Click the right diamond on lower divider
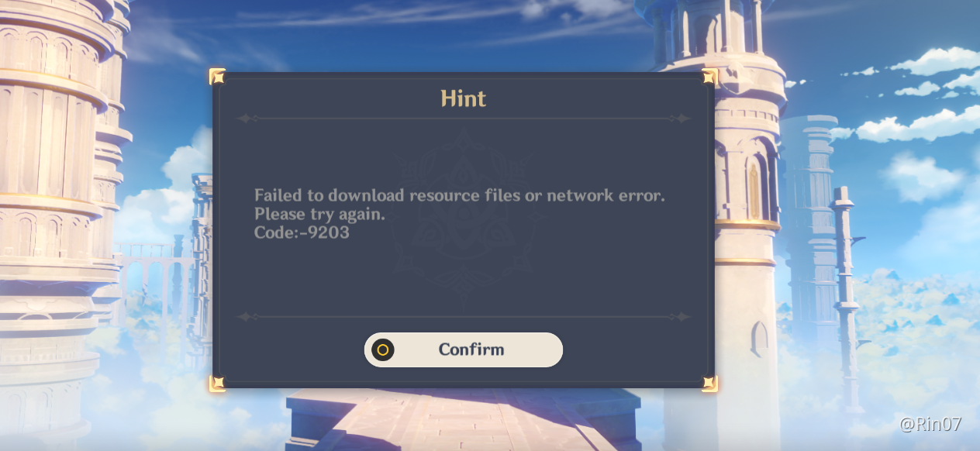Screen dimensions: 980x451 (682, 317)
